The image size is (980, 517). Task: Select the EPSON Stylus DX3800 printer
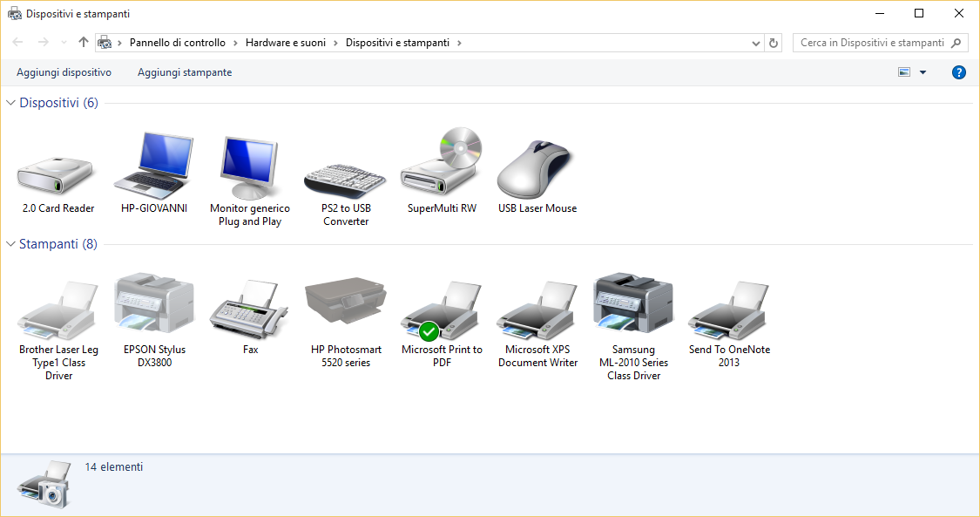153,305
